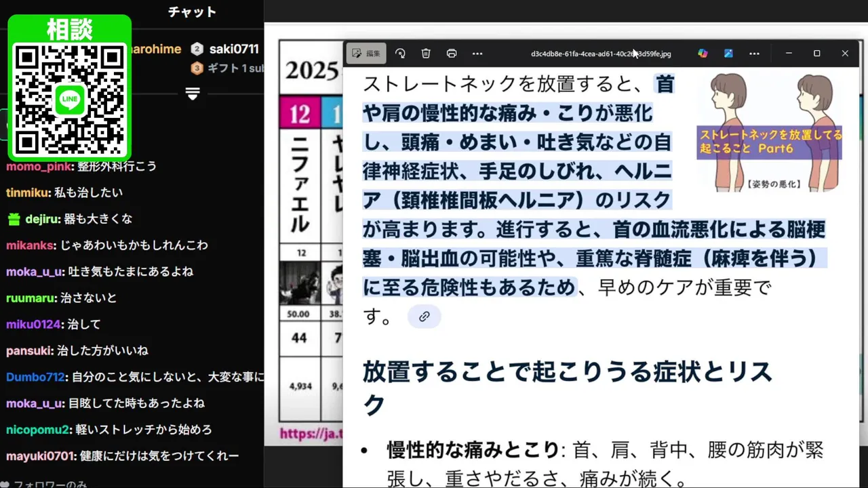The width and height of the screenshot is (868, 488).
Task: Open user tinmiku's chat name
Action: pos(28,192)
